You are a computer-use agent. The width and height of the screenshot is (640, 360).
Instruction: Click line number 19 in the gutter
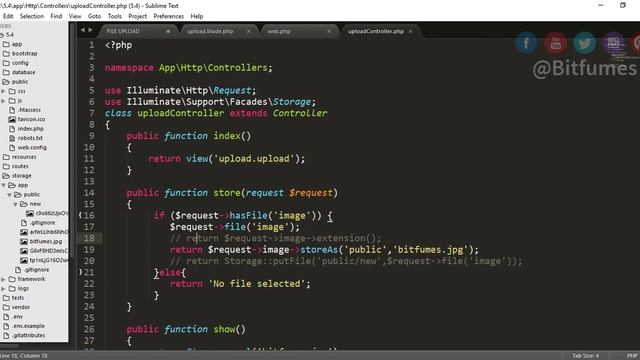point(89,249)
